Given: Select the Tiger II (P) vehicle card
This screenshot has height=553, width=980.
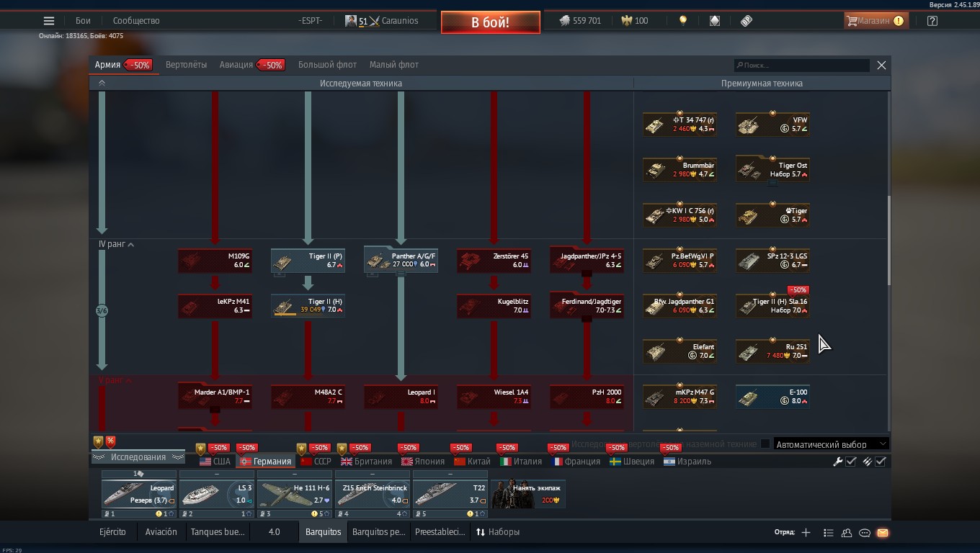Looking at the screenshot, I should pyautogui.click(x=308, y=261).
